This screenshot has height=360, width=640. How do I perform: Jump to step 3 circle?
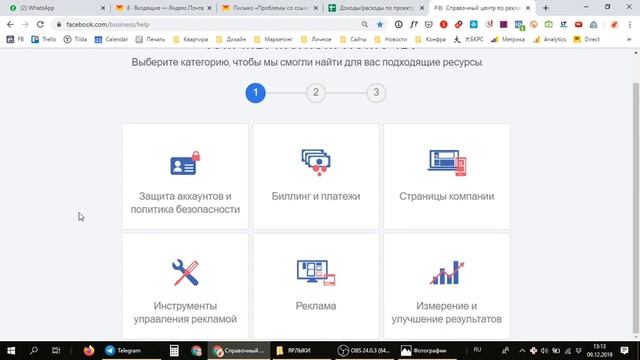(376, 93)
